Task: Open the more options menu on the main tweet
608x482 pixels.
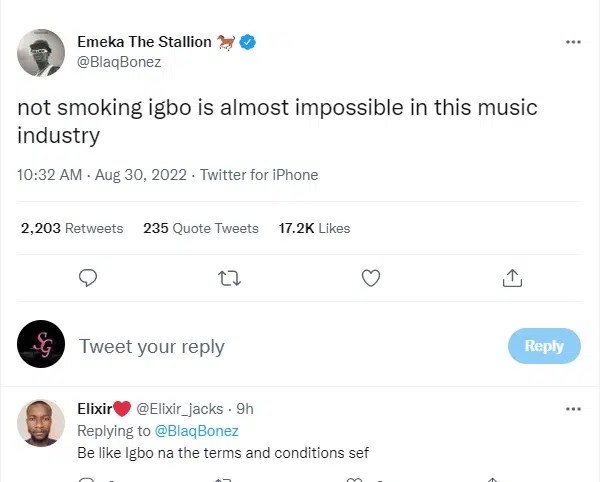Action: (573, 42)
